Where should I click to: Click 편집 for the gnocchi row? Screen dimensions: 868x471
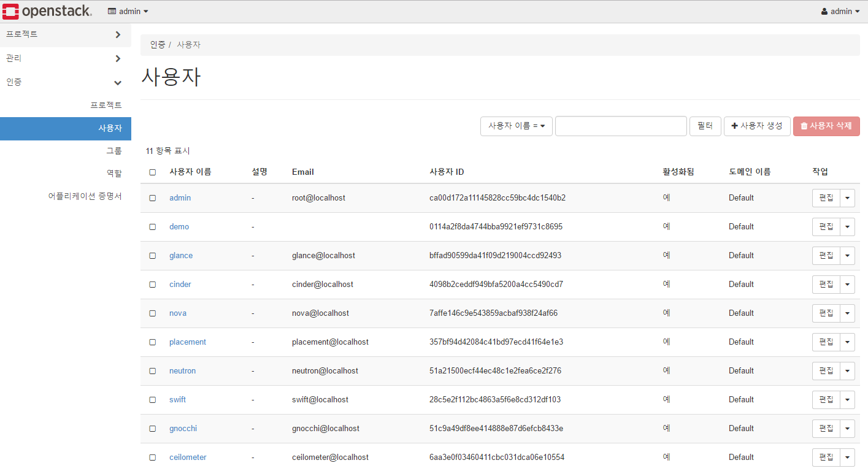point(826,429)
